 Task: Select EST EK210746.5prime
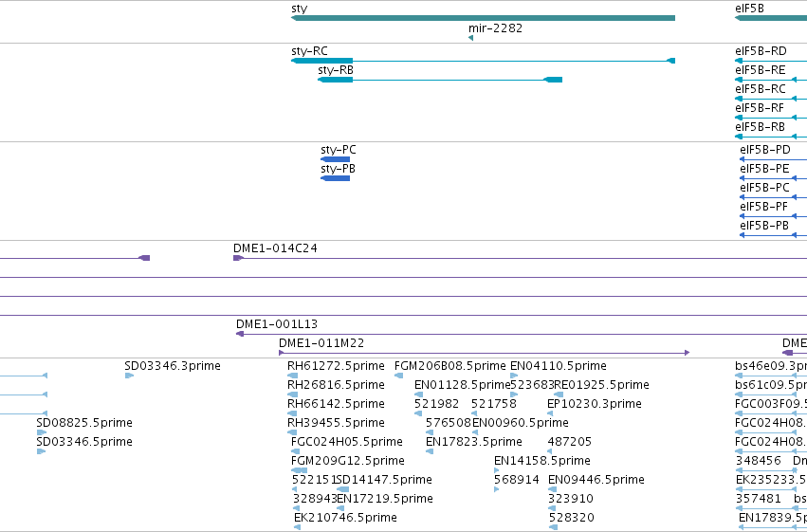(345, 518)
